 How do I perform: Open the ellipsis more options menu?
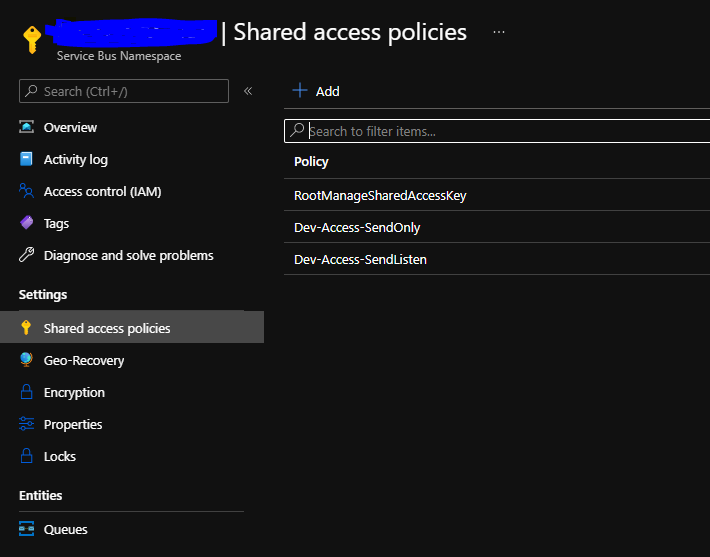pos(499,32)
